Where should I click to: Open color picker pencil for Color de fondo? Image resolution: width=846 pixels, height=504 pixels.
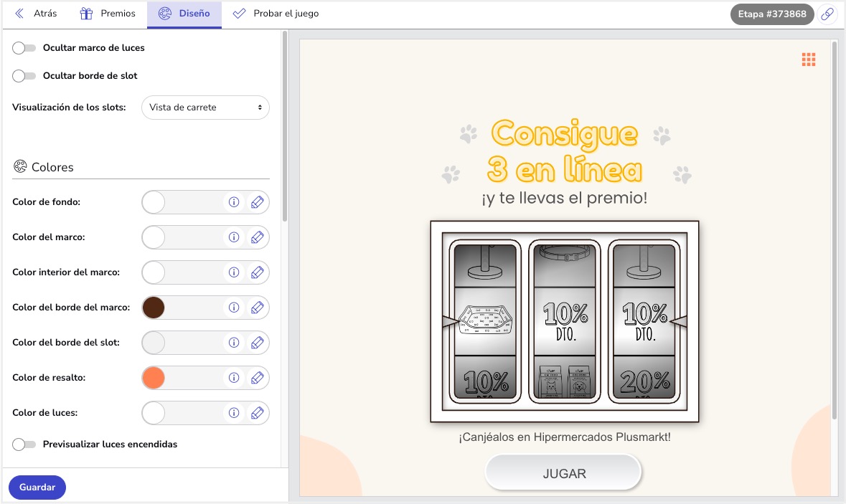point(258,202)
